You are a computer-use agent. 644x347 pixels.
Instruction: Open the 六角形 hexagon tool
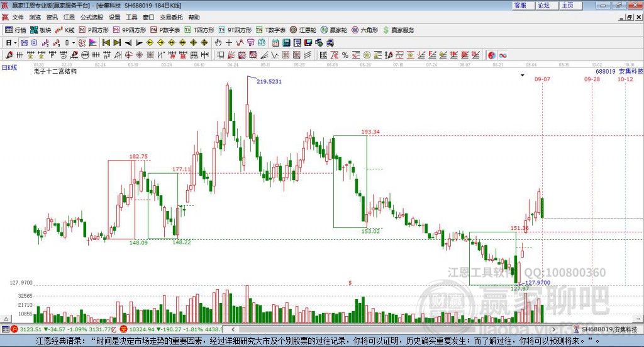point(364,30)
